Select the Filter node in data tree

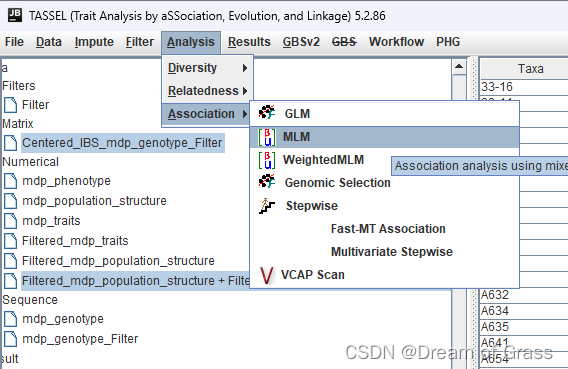pyautogui.click(x=36, y=105)
